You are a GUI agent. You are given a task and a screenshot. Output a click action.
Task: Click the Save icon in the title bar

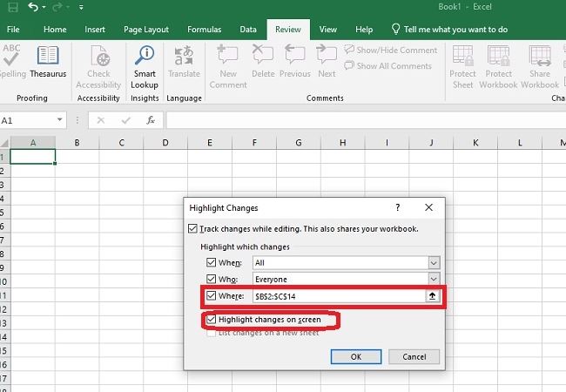click(13, 7)
